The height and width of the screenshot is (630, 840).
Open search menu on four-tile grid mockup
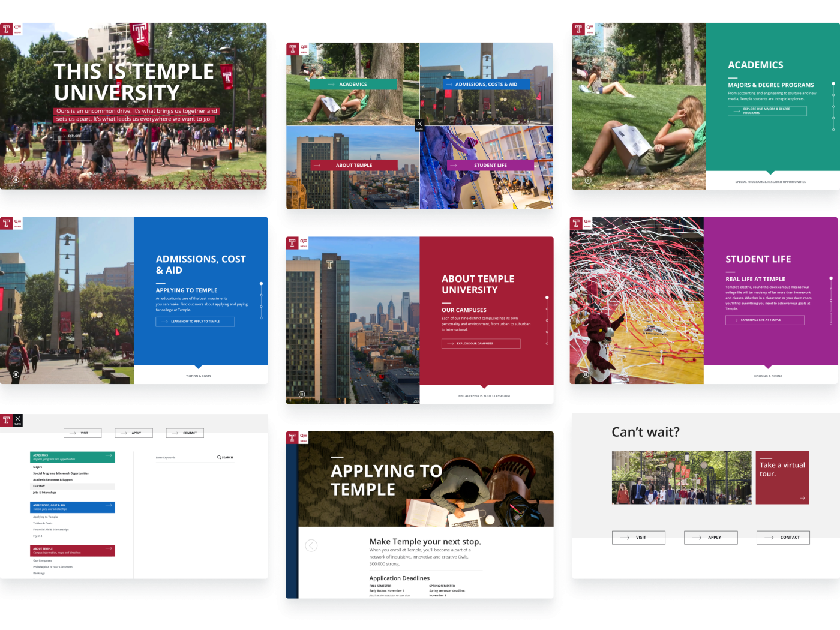[304, 49]
